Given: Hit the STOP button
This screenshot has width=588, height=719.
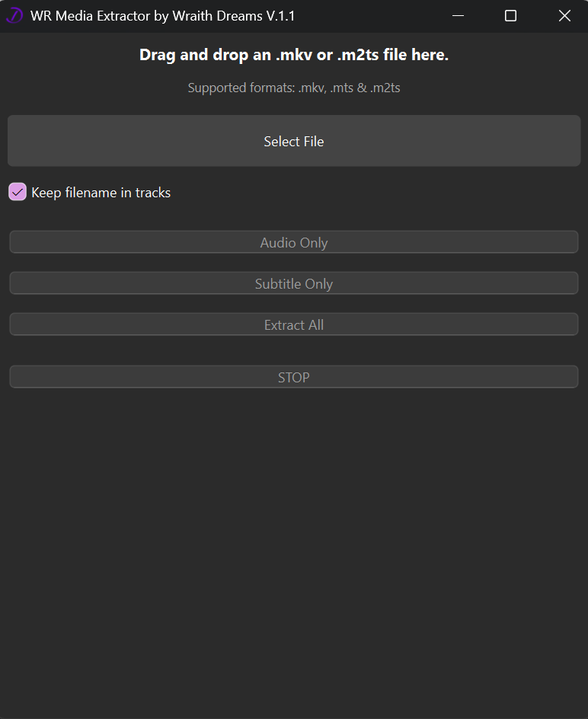Looking at the screenshot, I should pos(294,377).
